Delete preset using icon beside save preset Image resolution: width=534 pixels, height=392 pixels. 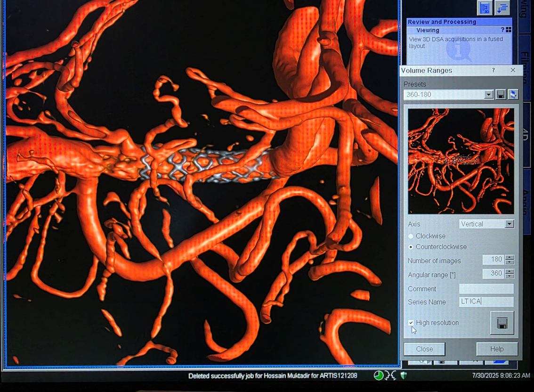pos(513,95)
